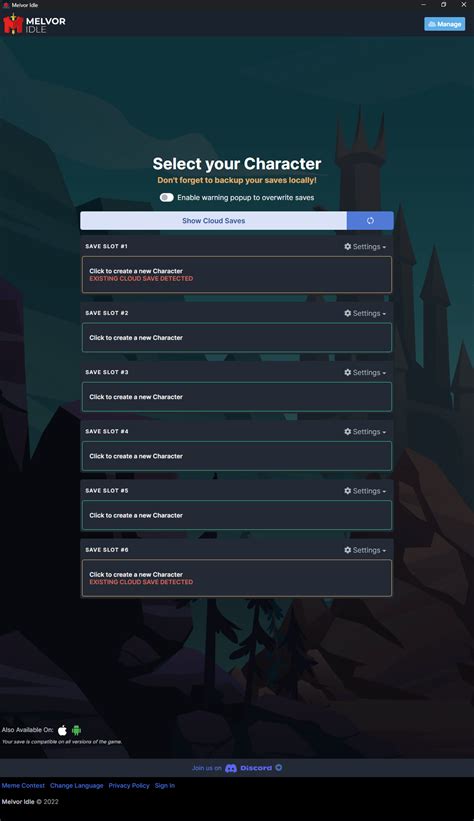The width and height of the screenshot is (474, 821).
Task: Click the gear icon for Save Slot #5
Action: 348,491
